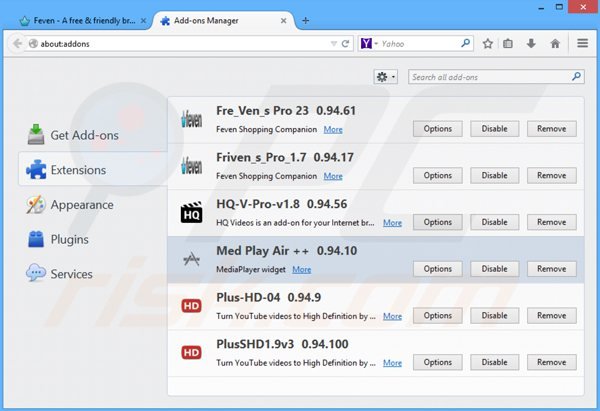This screenshot has width=600, height=411.
Task: Remove PlusSHD1.9v3
Action: (551, 362)
